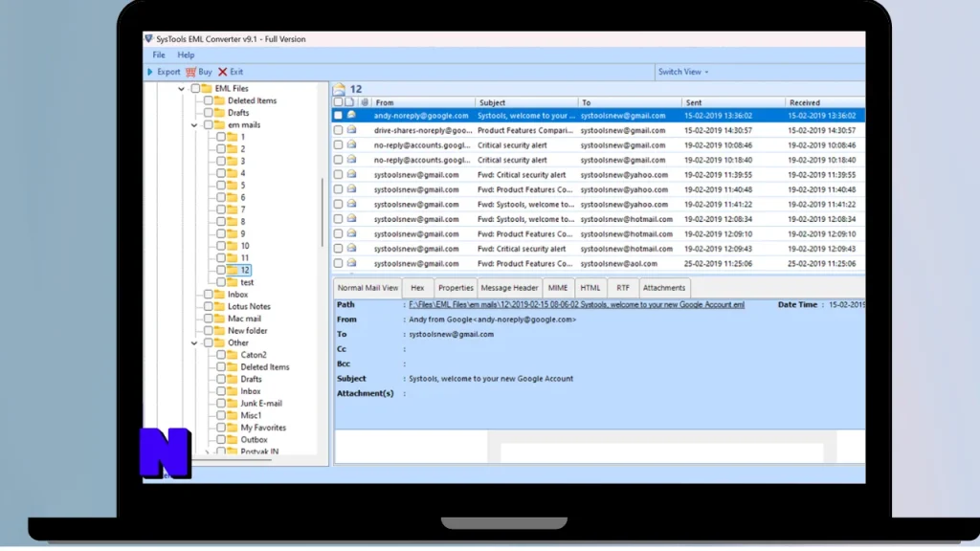
Task: Click the envelope icon of the 19-02-2019 10:08:46 row
Action: pos(352,145)
